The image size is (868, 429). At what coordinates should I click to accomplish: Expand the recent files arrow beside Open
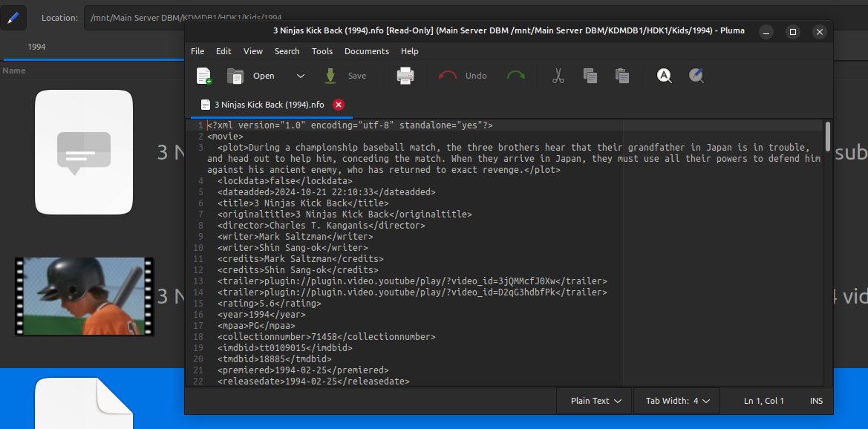pos(301,76)
